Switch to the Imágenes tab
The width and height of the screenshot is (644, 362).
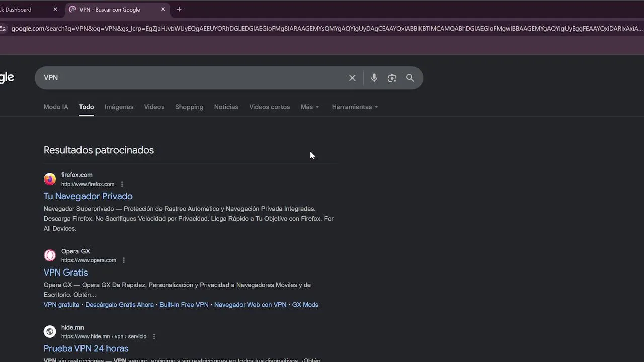(x=119, y=107)
